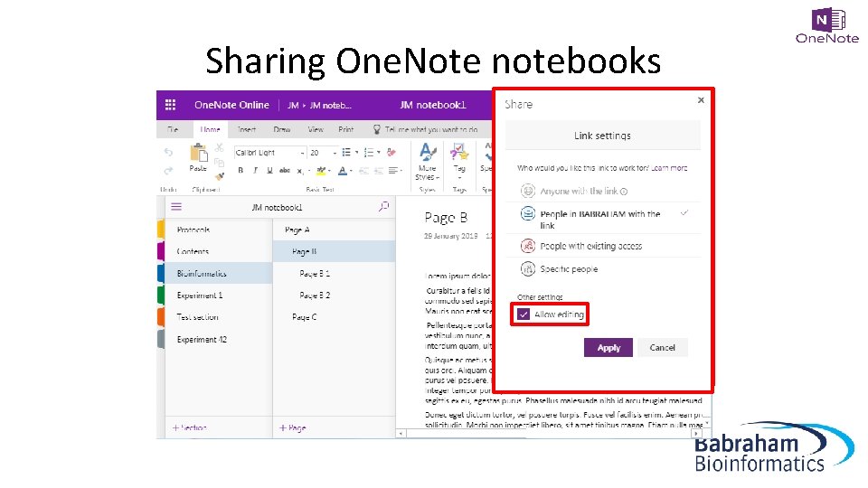Expand highlight color dropdown arrow

(x=329, y=171)
